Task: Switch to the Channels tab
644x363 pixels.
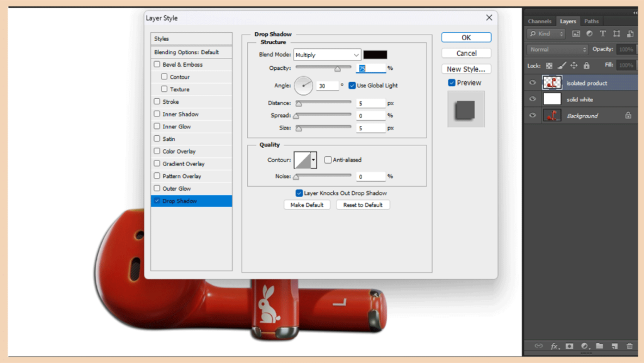Action: 540,21
